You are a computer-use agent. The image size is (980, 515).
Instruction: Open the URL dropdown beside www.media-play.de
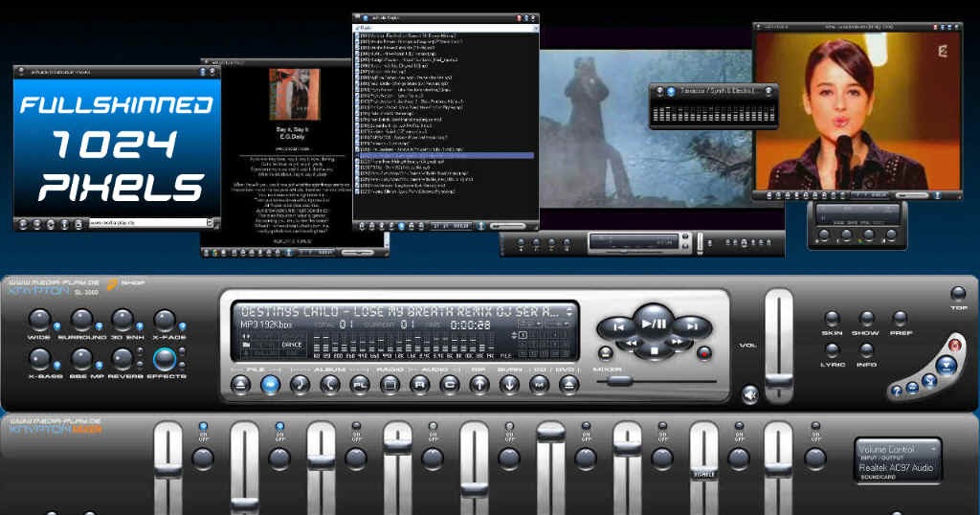[x=210, y=222]
